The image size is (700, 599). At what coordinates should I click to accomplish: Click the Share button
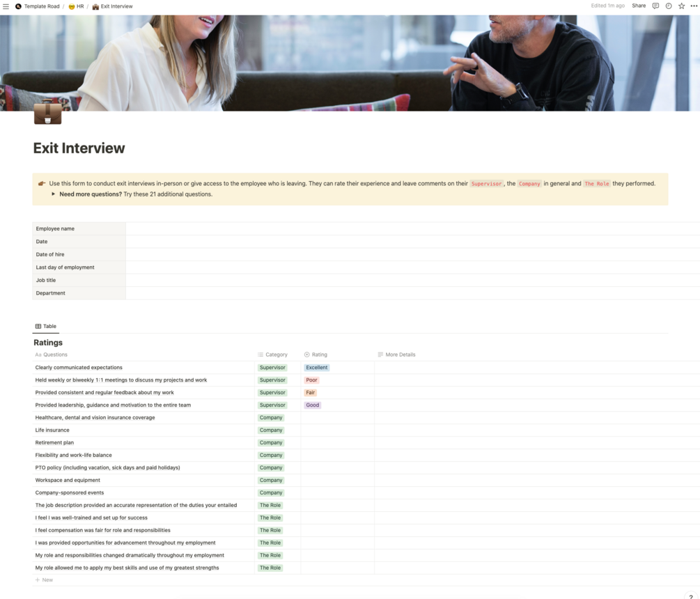click(639, 6)
